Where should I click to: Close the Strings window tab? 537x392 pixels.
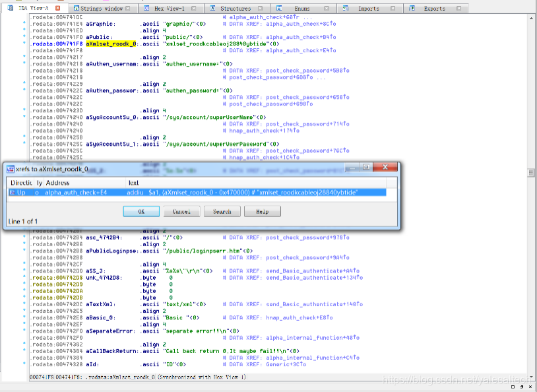point(128,8)
